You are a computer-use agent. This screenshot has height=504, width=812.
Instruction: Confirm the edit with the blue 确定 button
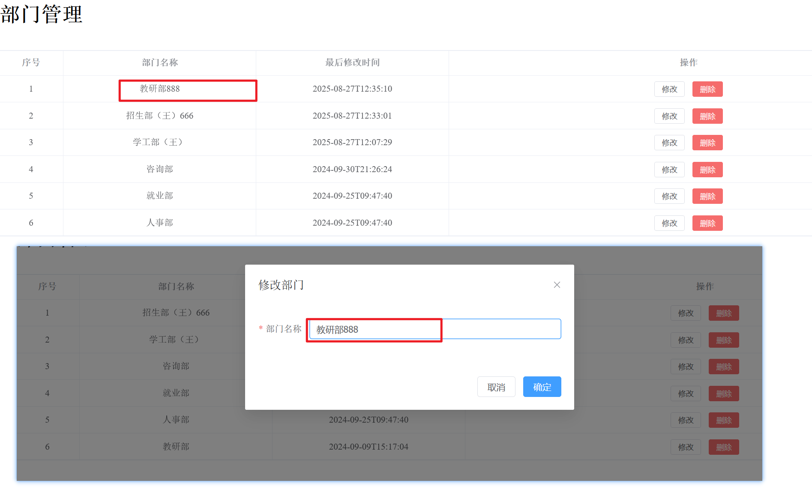542,387
